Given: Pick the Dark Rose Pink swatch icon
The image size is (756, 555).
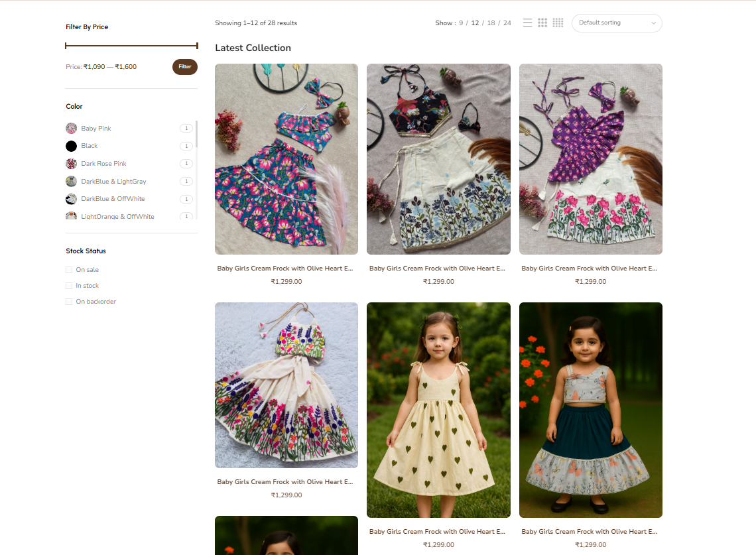Looking at the screenshot, I should point(72,164).
